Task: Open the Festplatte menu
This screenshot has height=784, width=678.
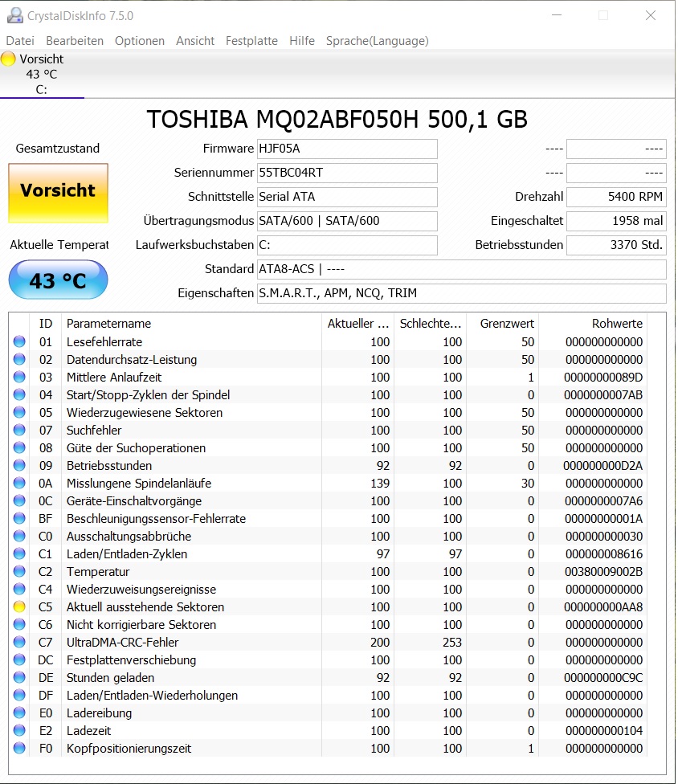Action: click(251, 41)
